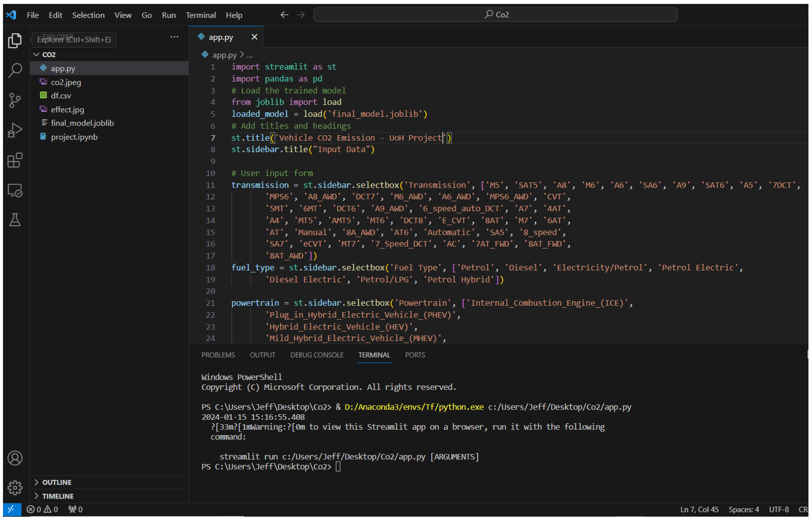Close the app.py editor tab
The height and width of the screenshot is (521, 812).
[255, 37]
